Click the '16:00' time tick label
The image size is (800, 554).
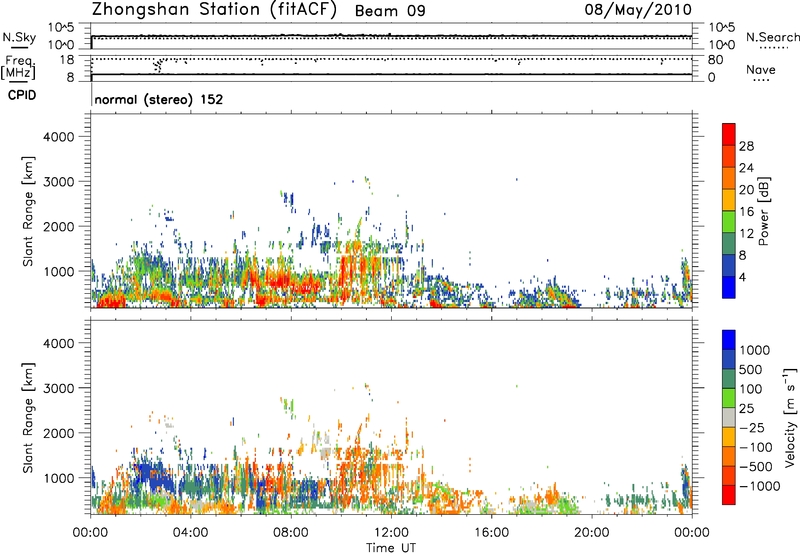click(x=491, y=533)
